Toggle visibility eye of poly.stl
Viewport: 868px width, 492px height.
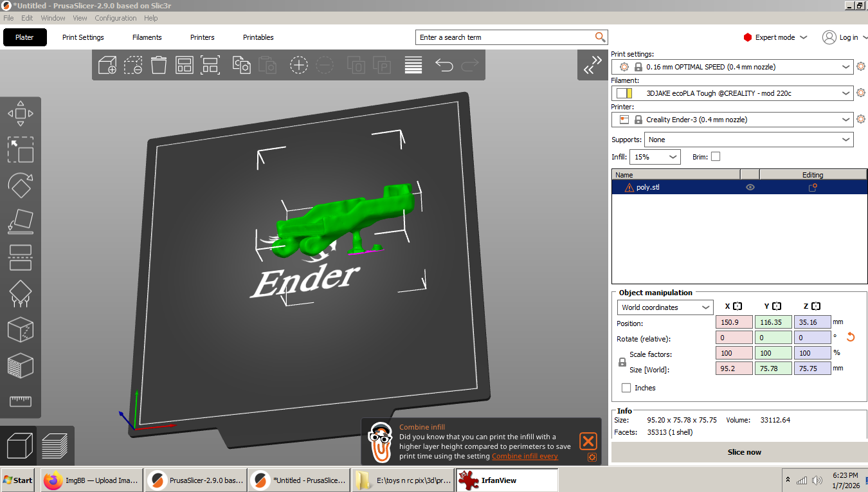tap(750, 187)
